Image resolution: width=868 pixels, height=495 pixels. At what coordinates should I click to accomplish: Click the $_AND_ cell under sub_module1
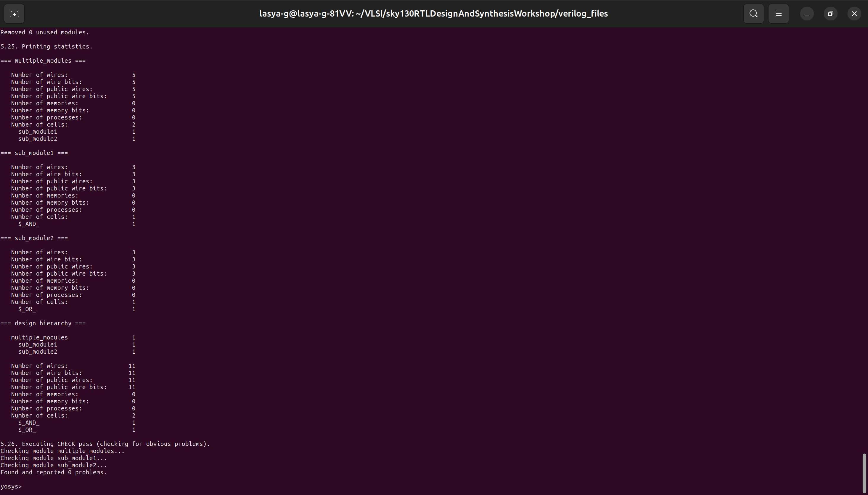[x=29, y=224]
